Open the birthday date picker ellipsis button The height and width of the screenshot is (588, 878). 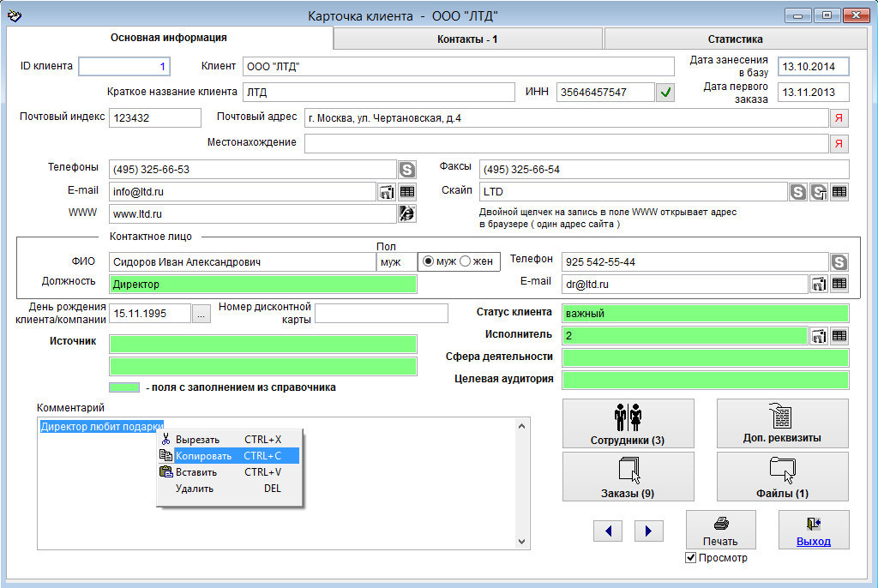[x=201, y=314]
